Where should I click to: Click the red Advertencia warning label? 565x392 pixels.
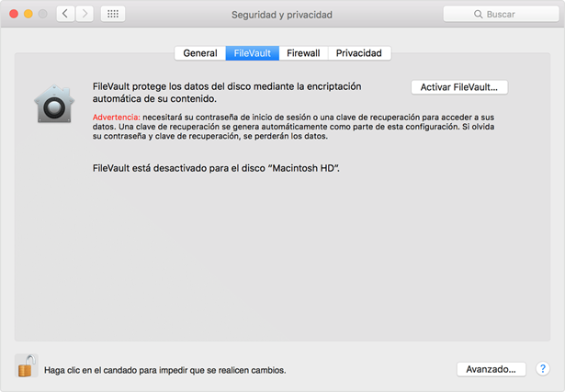117,118
